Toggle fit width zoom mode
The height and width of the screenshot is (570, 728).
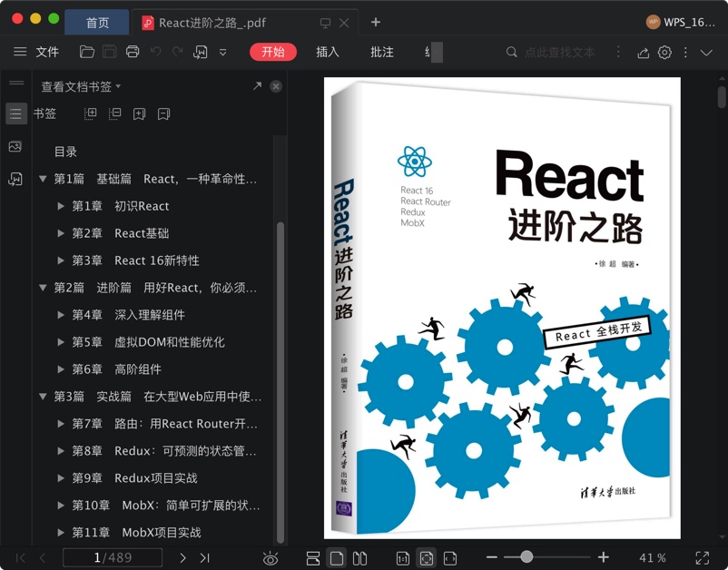click(450, 558)
